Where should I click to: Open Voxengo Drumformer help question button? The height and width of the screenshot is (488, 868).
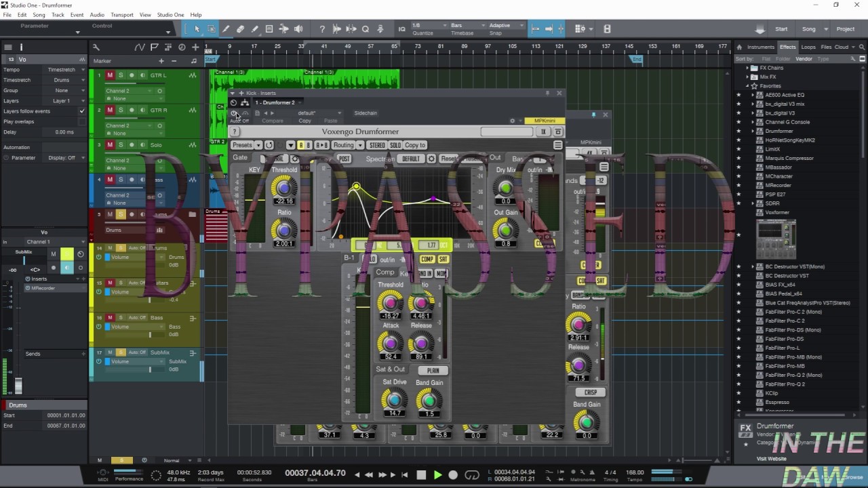coord(235,131)
